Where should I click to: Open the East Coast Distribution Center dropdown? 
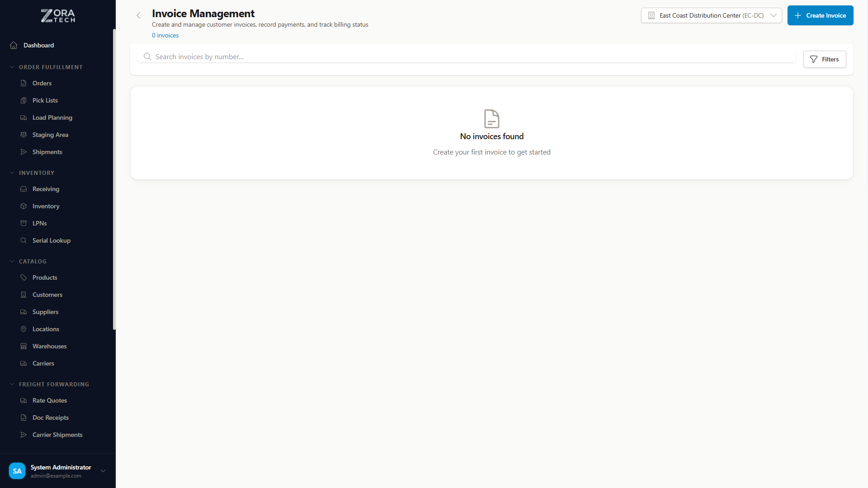click(x=711, y=15)
